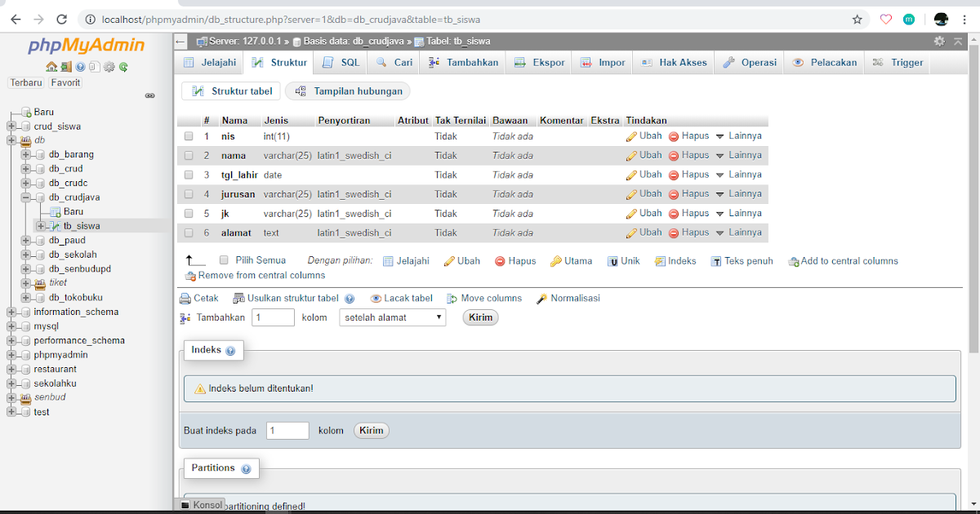Click the logout door icon in sidebar

(x=66, y=67)
